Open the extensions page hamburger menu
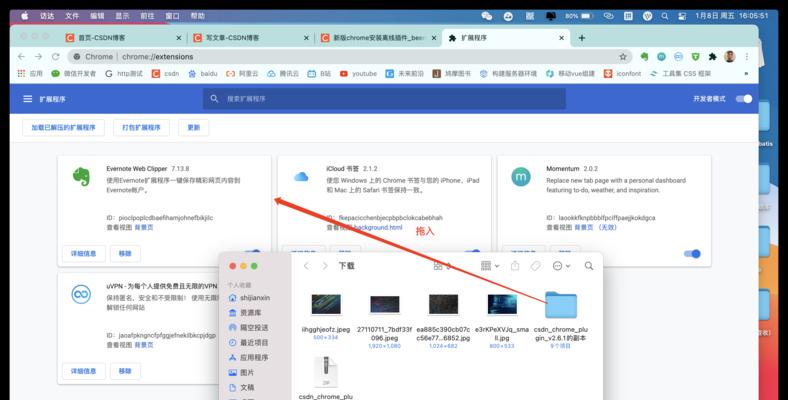 pyautogui.click(x=28, y=99)
